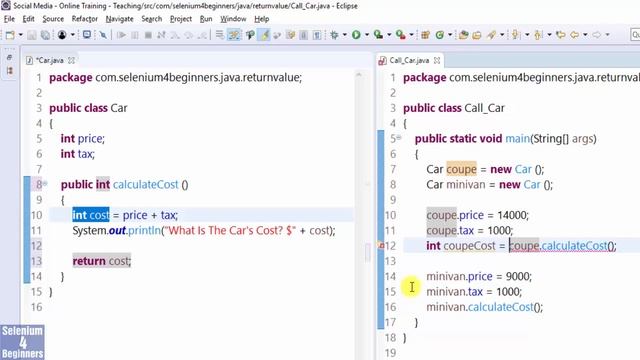This screenshot has width=640, height=360.
Task: Open the New wizard dropdown arrow
Action: click(x=20, y=35)
